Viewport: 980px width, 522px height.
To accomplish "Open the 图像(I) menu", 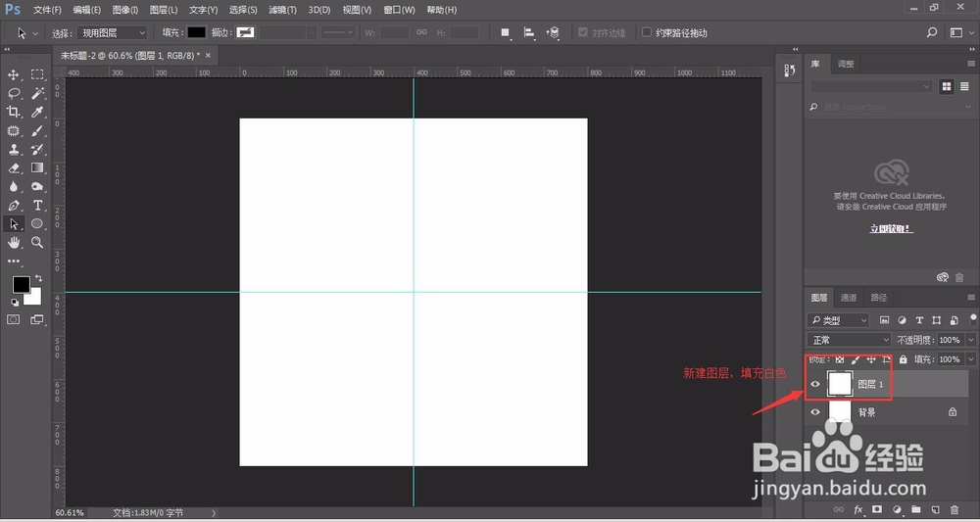I will [125, 10].
